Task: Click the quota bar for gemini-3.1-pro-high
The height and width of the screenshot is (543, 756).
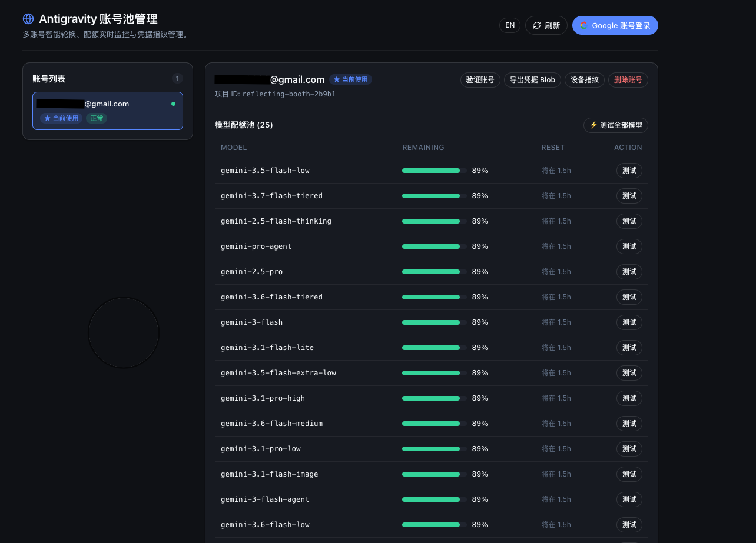Action: tap(435, 398)
